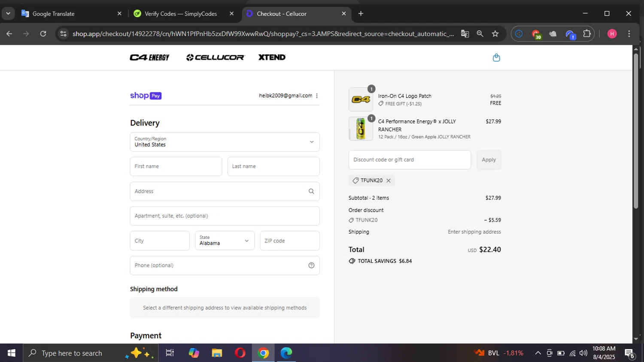
Task: Open File Explorer from taskbar
Action: [x=217, y=353]
